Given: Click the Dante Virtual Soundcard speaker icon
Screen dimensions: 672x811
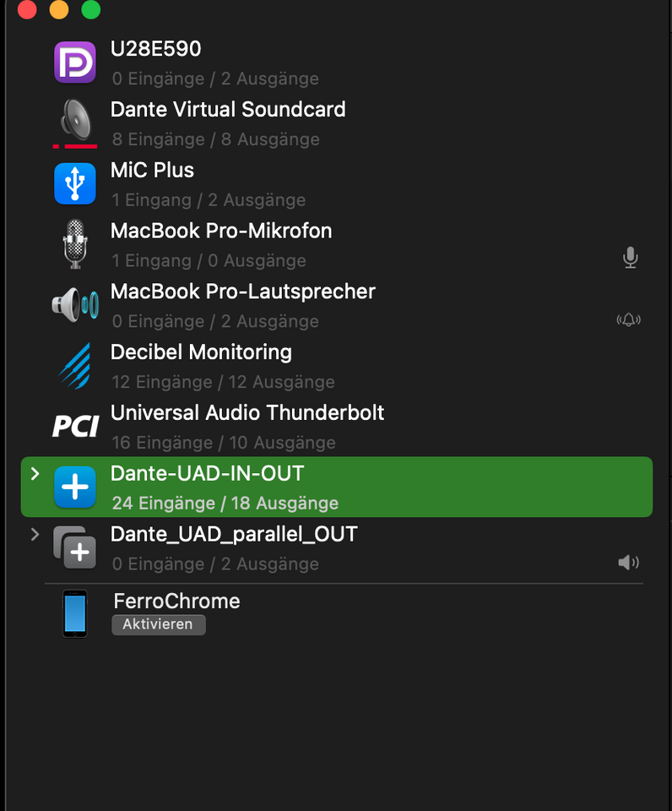Looking at the screenshot, I should click(x=75, y=123).
